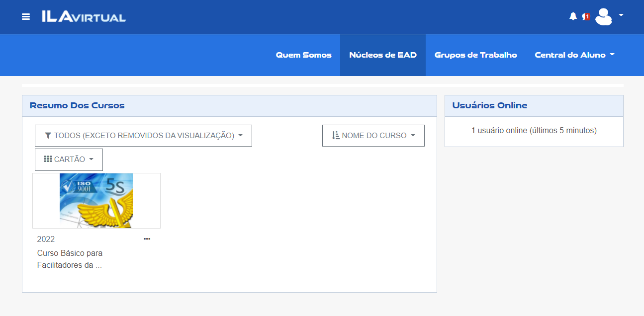Image resolution: width=644 pixels, height=316 pixels.
Task: Select Núcleos de EAD menu item
Action: pyautogui.click(x=382, y=55)
